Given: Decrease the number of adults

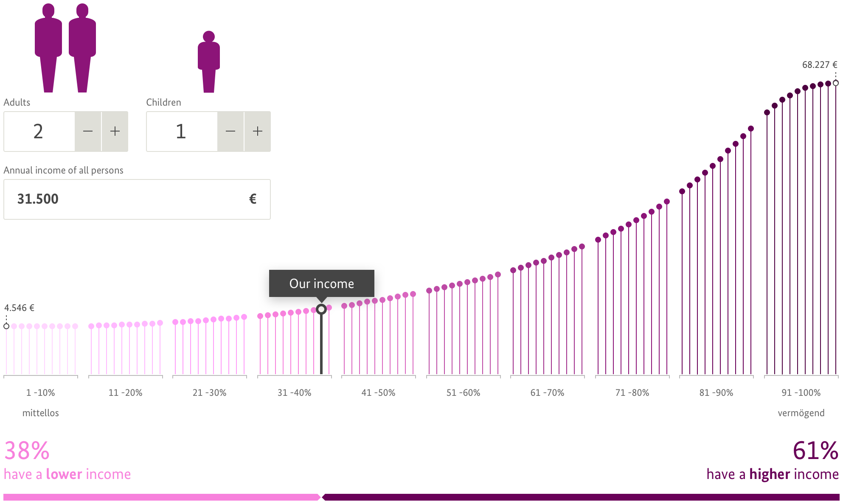Looking at the screenshot, I should (88, 132).
